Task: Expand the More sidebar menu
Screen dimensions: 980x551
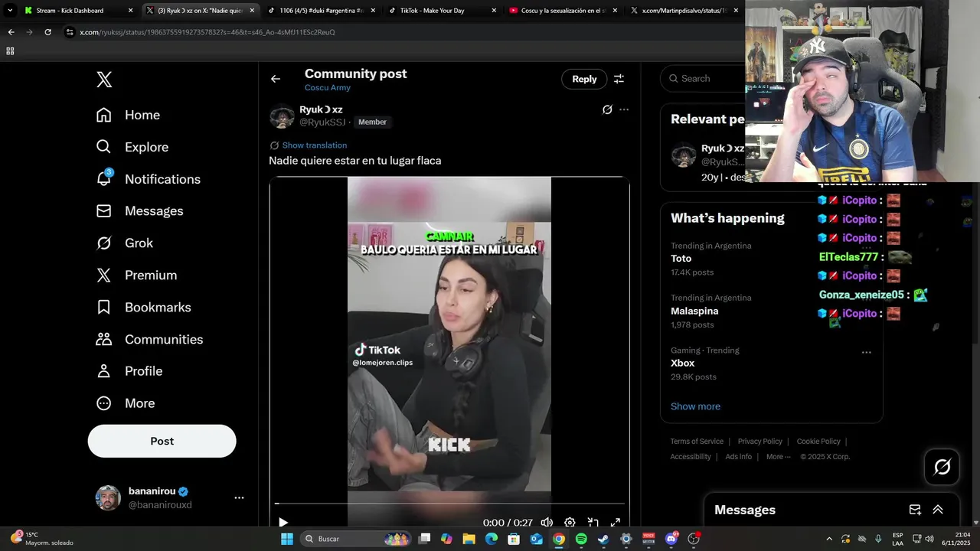Action: 125,403
